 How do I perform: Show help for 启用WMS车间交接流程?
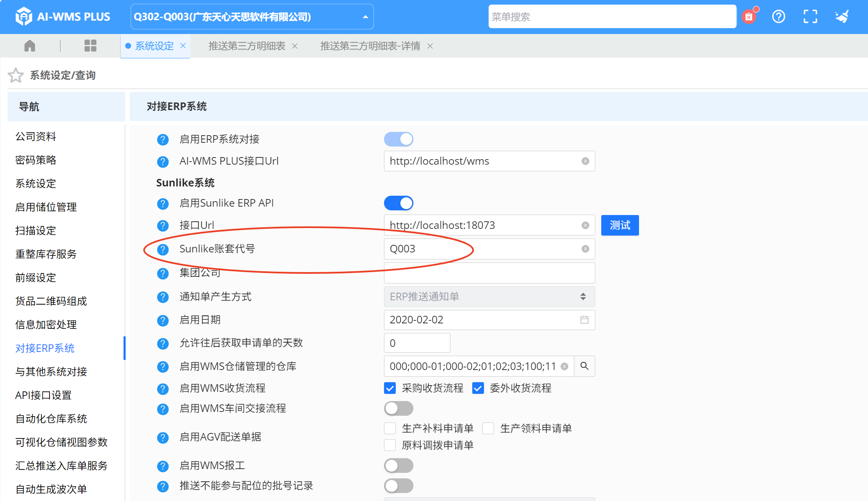pos(163,409)
